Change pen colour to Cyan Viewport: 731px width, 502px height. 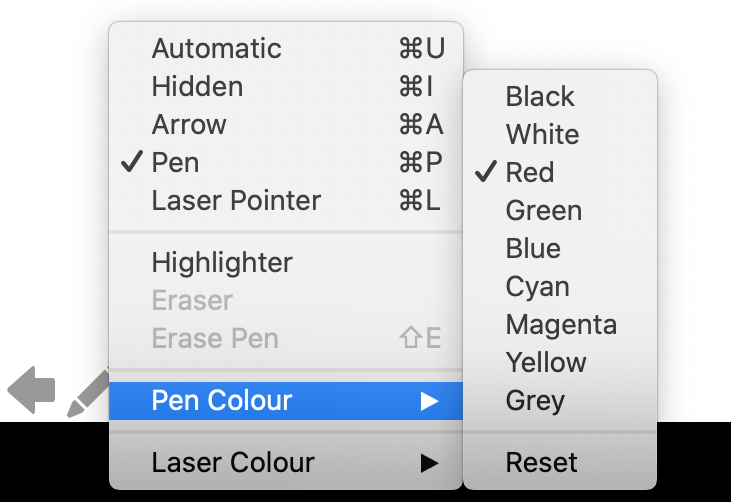560,286
